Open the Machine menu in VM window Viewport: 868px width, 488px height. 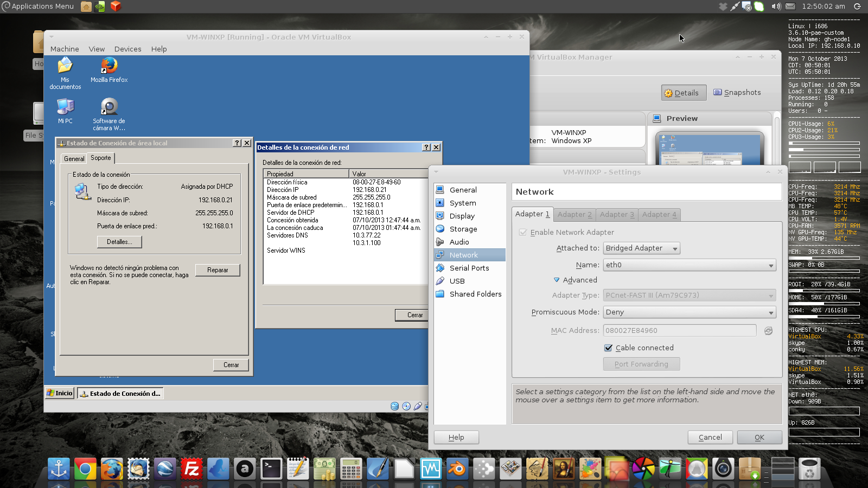[65, 49]
